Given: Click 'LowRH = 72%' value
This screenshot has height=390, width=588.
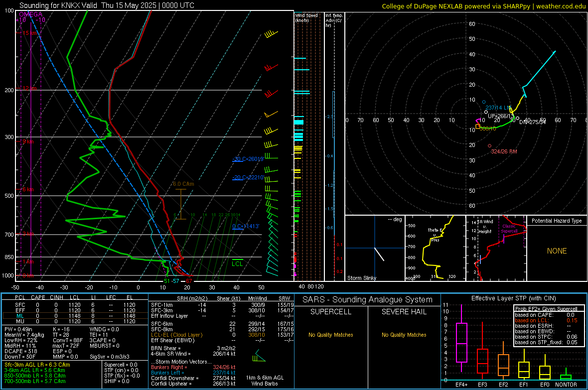Looking at the screenshot, I should tap(21, 340).
